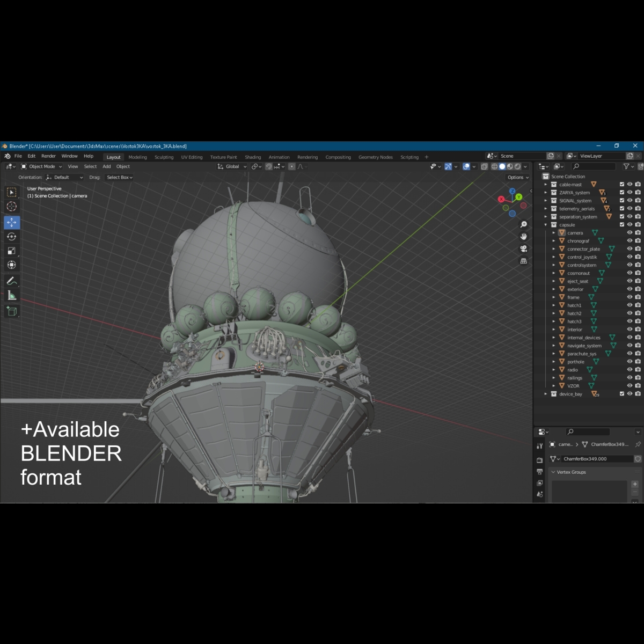Open the Object Mode dropdown
This screenshot has width=644, height=644.
(x=42, y=167)
